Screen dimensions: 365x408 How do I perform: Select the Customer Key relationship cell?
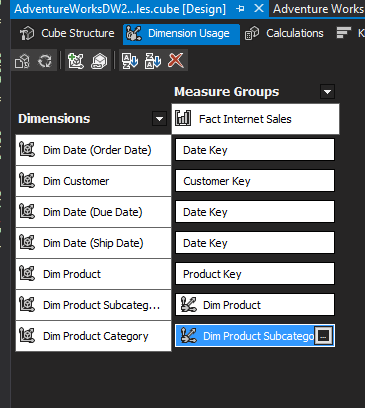click(x=255, y=181)
